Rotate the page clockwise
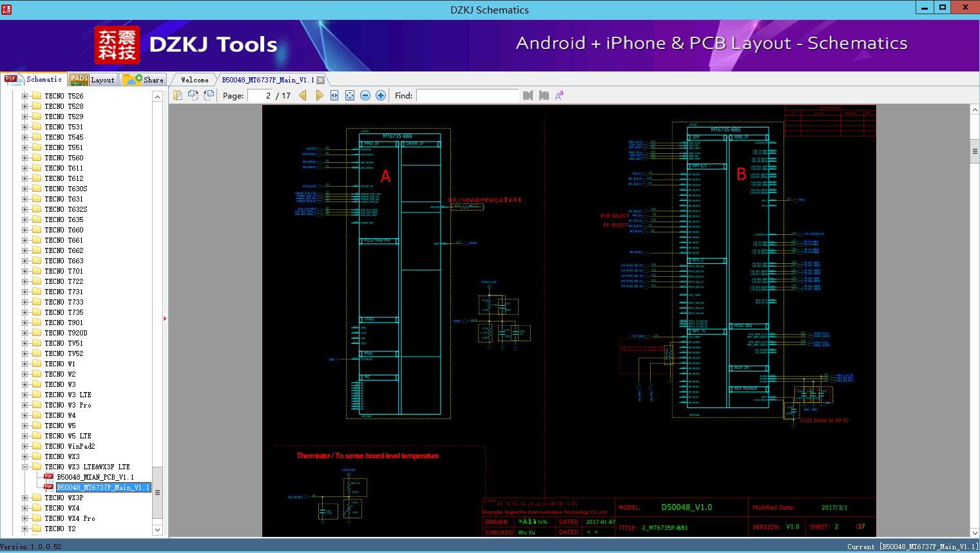980x553 pixels. [193, 95]
